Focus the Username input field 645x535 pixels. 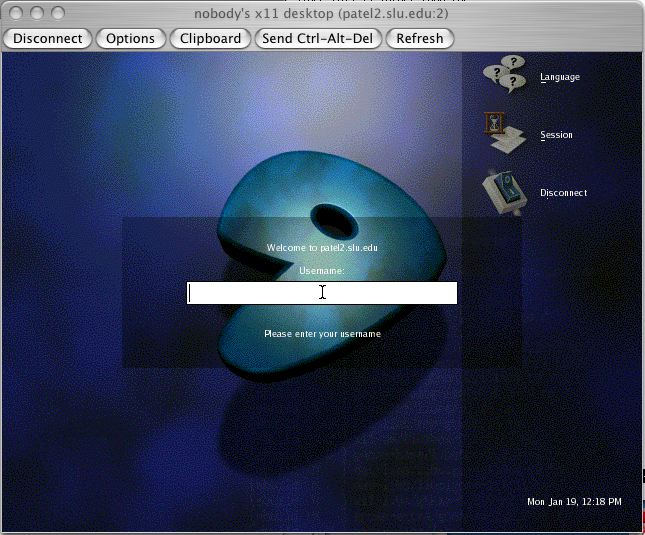click(x=322, y=293)
